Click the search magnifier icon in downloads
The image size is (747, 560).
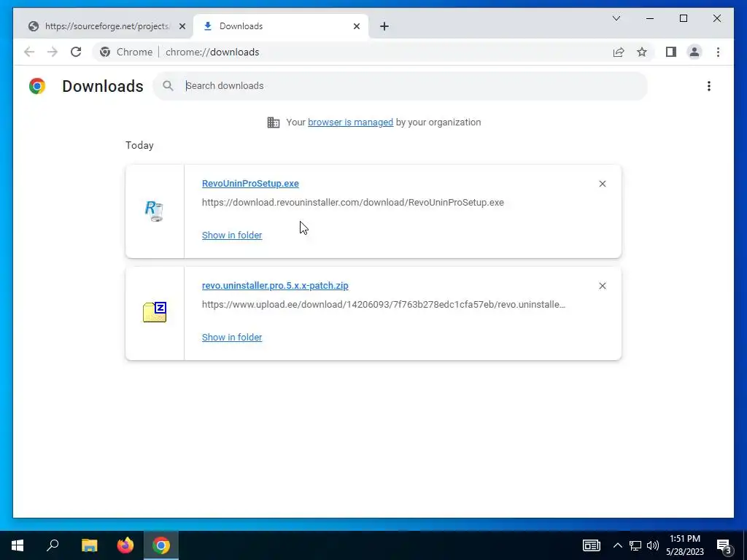(x=168, y=86)
